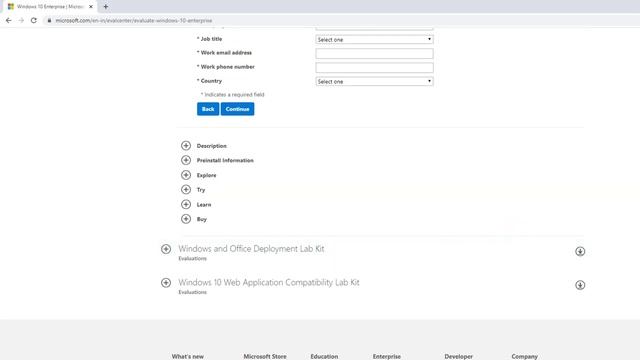Click the Company footer heading
640x360 pixels.
(x=524, y=356)
